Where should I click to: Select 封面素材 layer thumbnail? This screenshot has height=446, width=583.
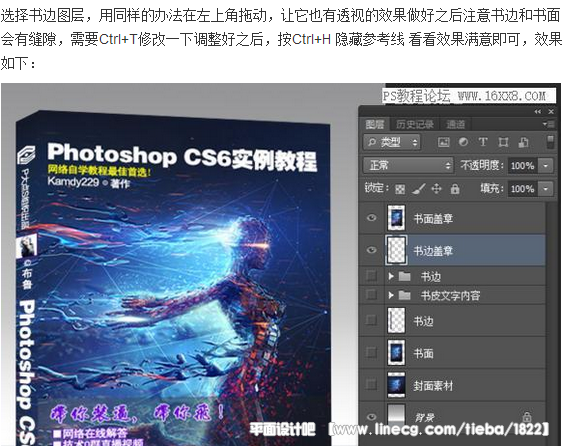coord(396,385)
